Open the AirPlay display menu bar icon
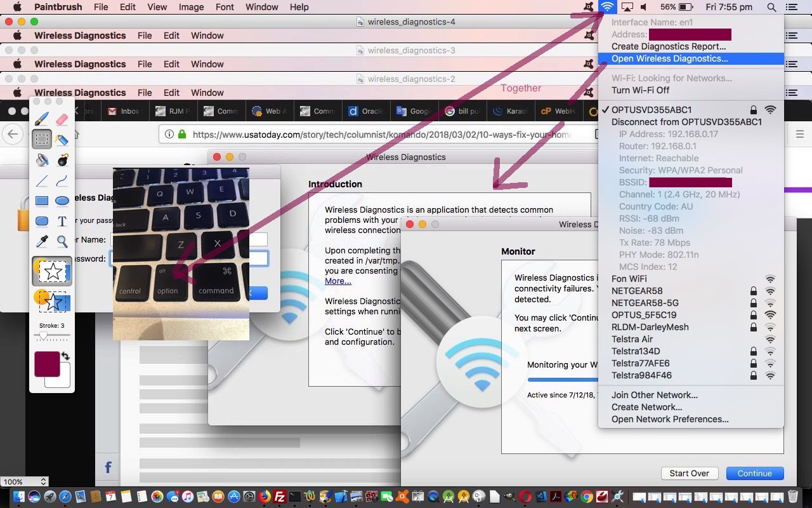This screenshot has width=812, height=508. [627, 7]
